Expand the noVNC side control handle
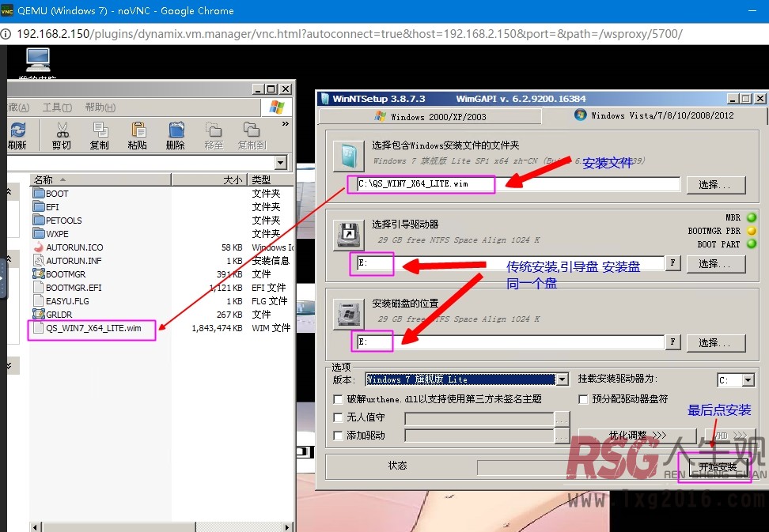Viewport: 769px width, 532px height. point(3,277)
